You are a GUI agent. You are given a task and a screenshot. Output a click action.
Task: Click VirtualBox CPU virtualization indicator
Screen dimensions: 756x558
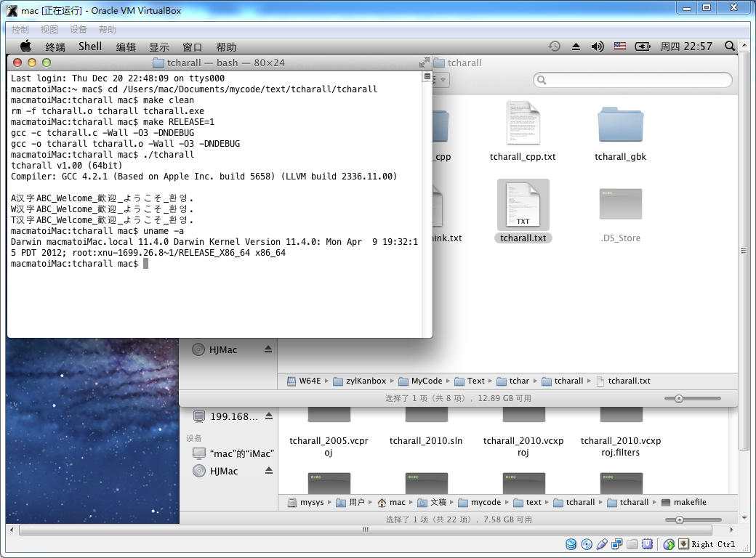point(648,544)
